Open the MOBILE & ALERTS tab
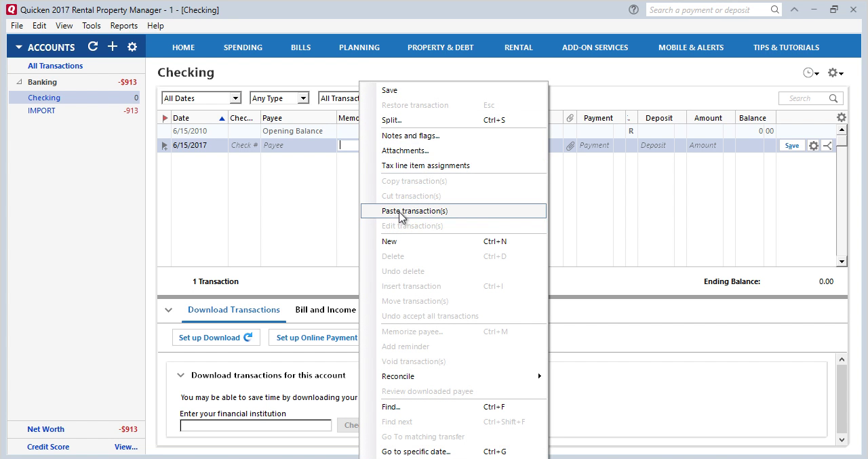Viewport: 868px width, 459px height. tap(691, 47)
